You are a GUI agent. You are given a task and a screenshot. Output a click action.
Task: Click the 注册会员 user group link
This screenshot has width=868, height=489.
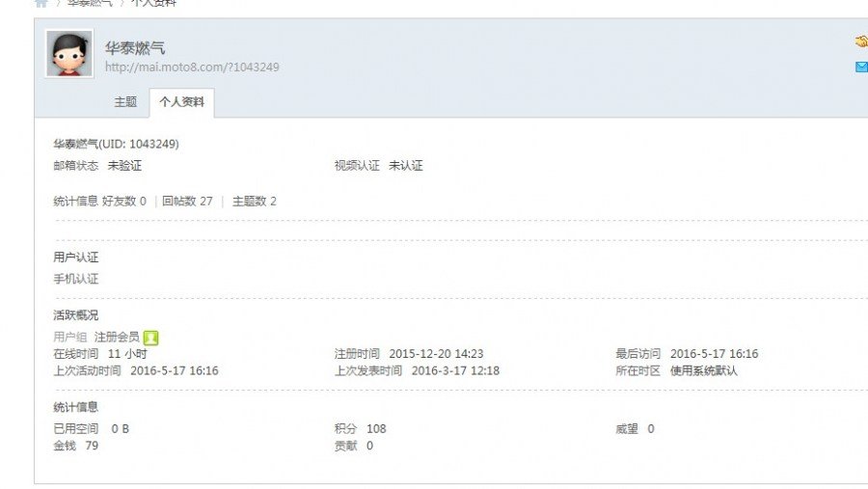117,338
